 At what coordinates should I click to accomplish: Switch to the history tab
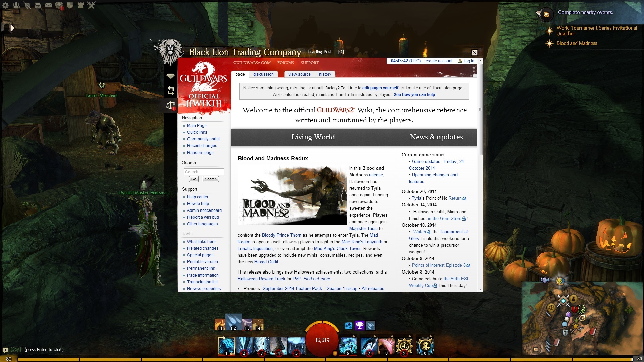(x=325, y=74)
